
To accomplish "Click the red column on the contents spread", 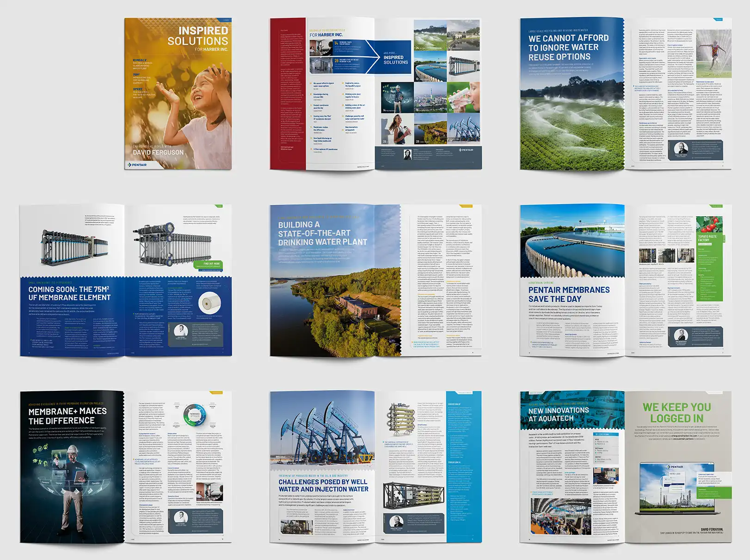I will [287, 94].
